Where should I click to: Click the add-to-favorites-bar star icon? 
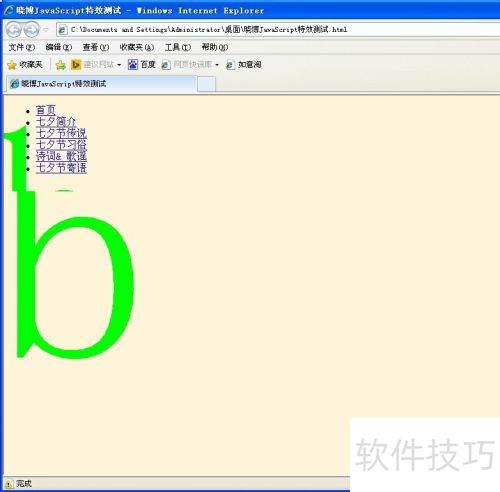click(x=61, y=65)
